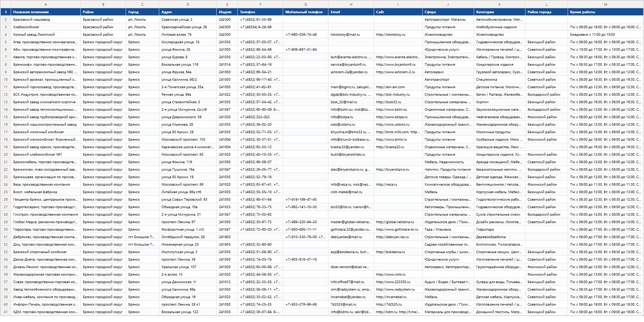
Task: Select the site cell 'http://veza.ru'
Action: coord(398,185)
